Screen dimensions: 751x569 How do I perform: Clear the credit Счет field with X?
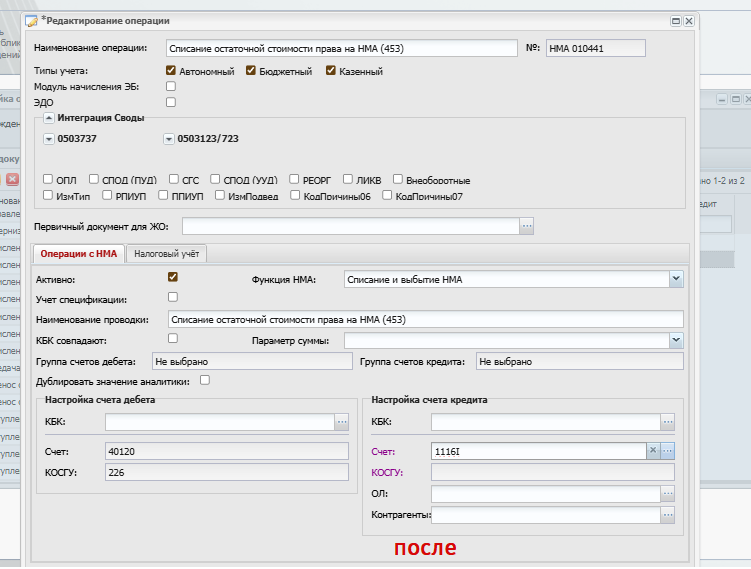pos(653,450)
